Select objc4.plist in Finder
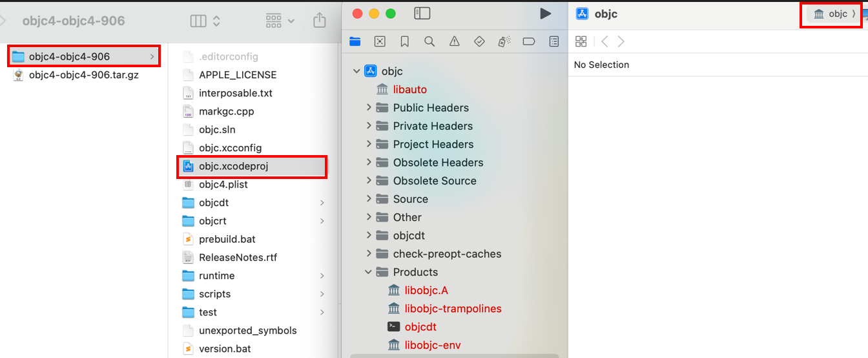 point(223,184)
